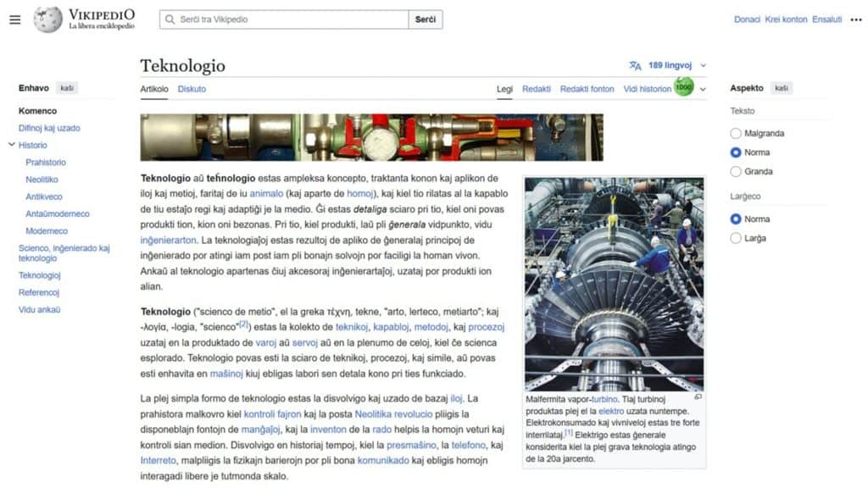Hide the Enhavo panel with kaŝi
This screenshot has width=868, height=488.
(67, 87)
